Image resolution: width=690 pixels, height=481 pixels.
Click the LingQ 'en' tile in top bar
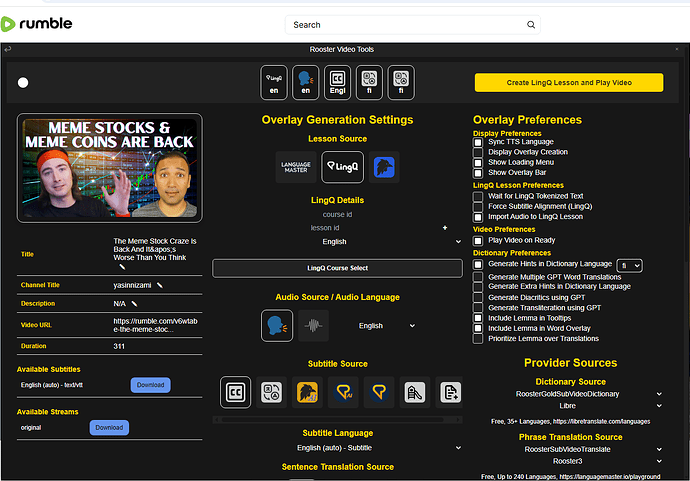(x=274, y=83)
